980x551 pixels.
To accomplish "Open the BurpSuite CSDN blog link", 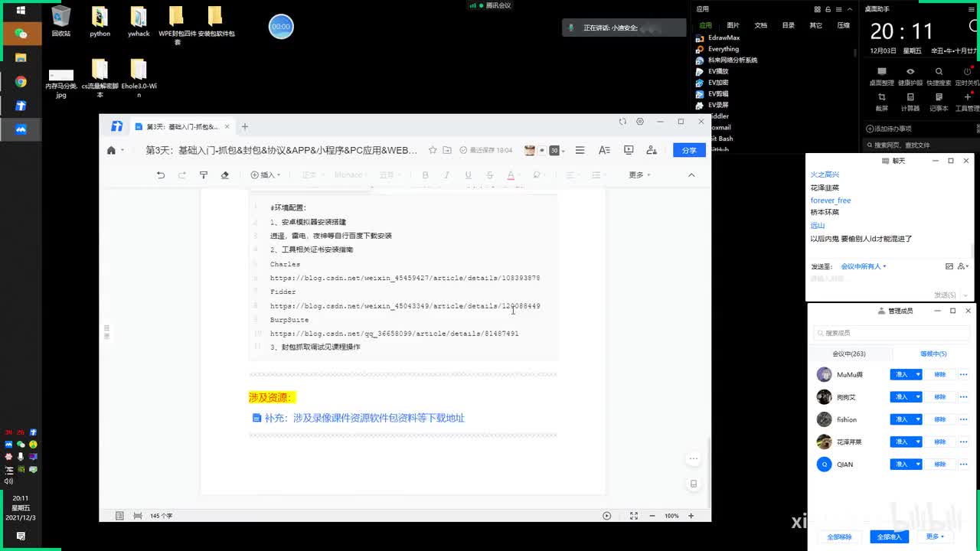I will [x=394, y=334].
